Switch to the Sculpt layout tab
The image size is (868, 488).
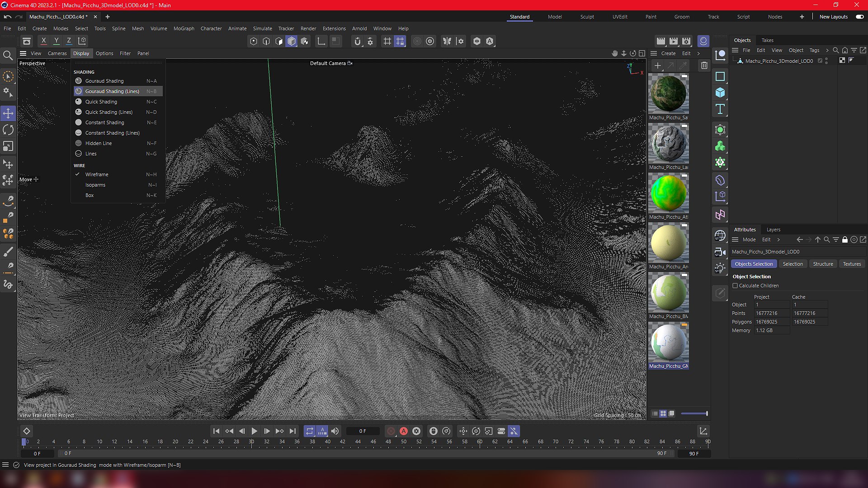coord(587,17)
